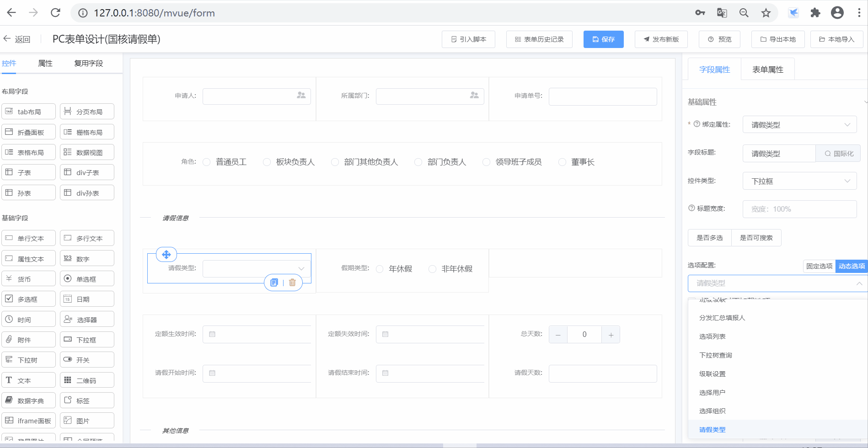
Task: Select the 普通员工 role radio button
Action: click(207, 162)
